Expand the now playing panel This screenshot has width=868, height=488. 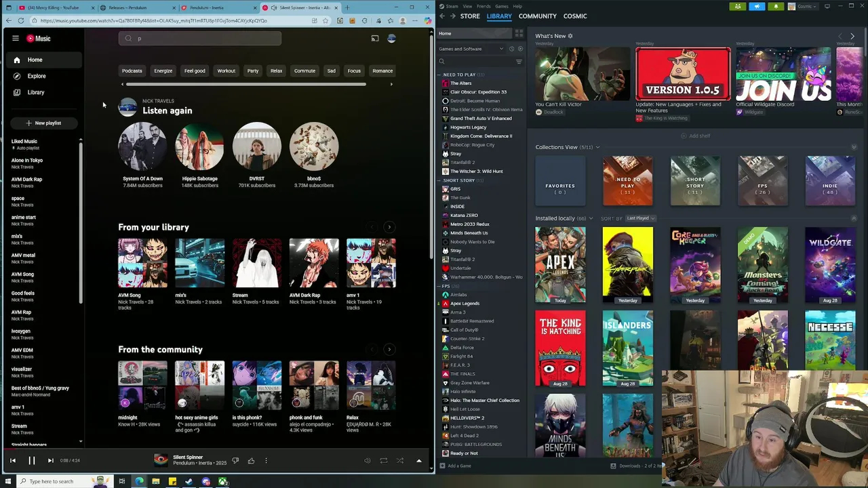pos(418,460)
